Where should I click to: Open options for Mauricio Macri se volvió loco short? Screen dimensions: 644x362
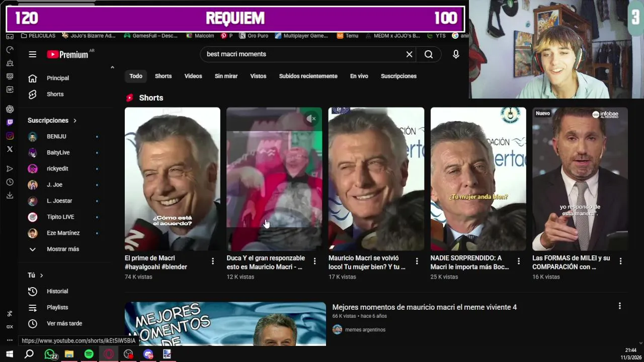coord(417,261)
